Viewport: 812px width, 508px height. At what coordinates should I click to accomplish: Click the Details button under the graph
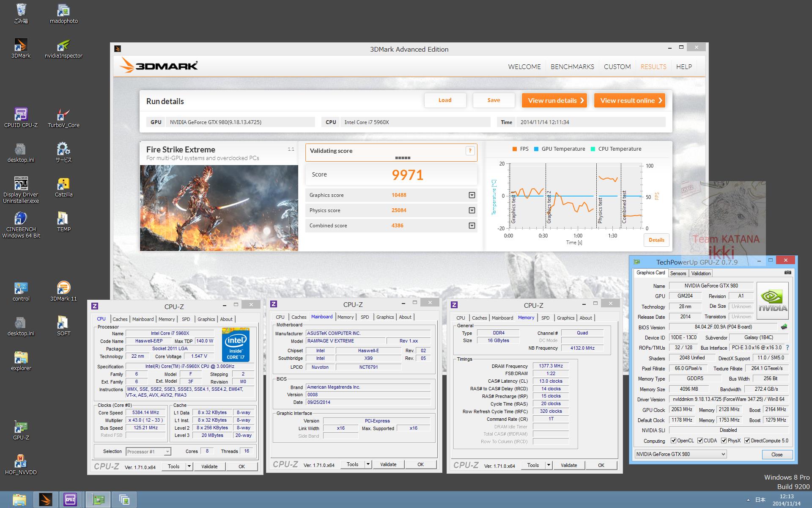(656, 240)
